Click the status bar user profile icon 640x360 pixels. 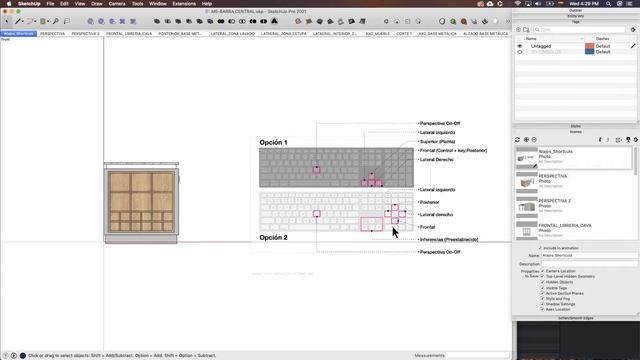(x=22, y=356)
